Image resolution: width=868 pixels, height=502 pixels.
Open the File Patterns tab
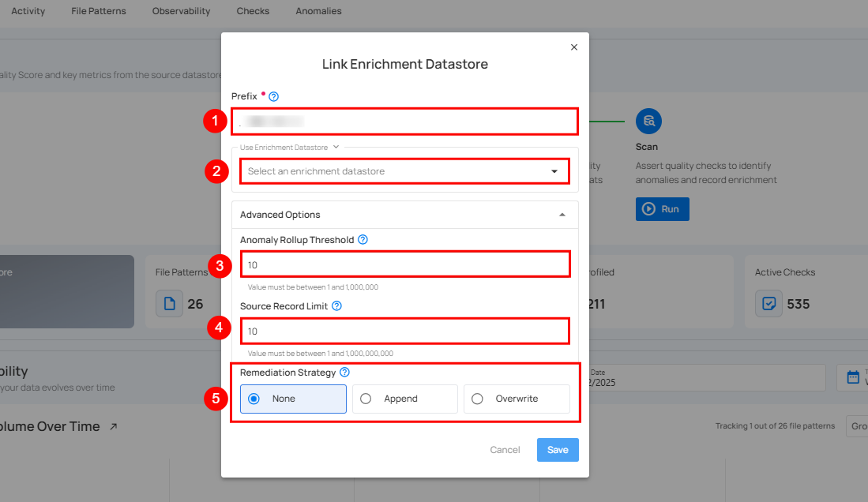point(99,11)
